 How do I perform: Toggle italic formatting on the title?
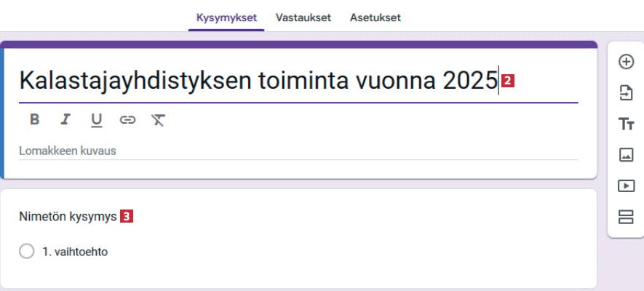65,119
